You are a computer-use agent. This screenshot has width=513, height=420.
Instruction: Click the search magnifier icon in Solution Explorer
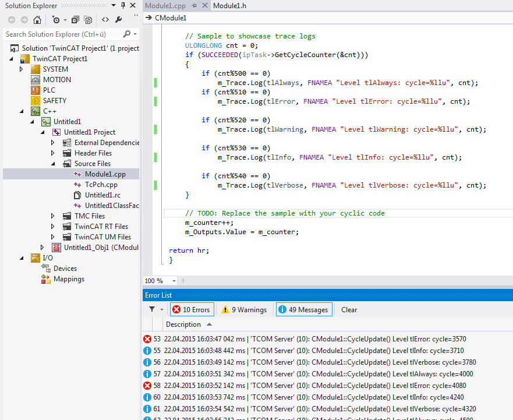(126, 34)
